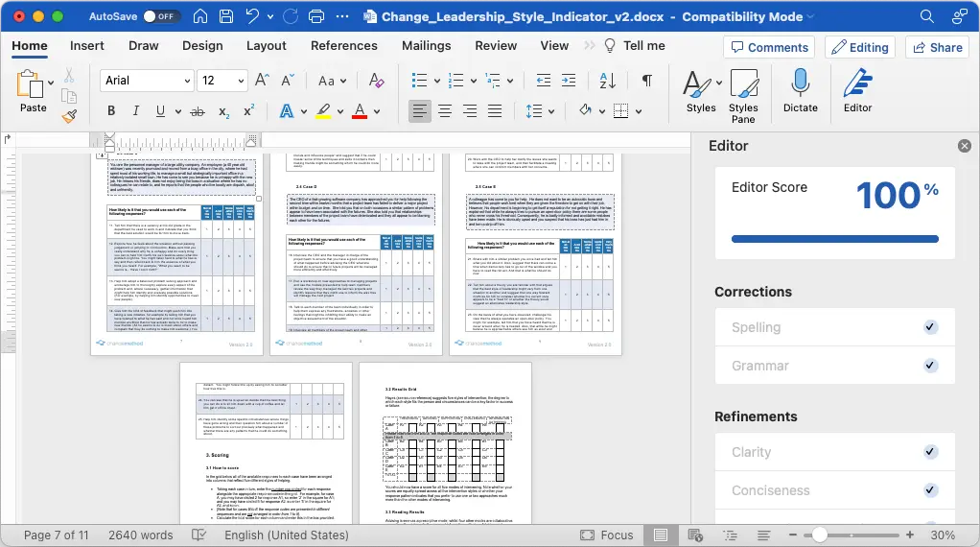The image size is (980, 547).
Task: Decrease font size with smaller A
Action: [287, 80]
